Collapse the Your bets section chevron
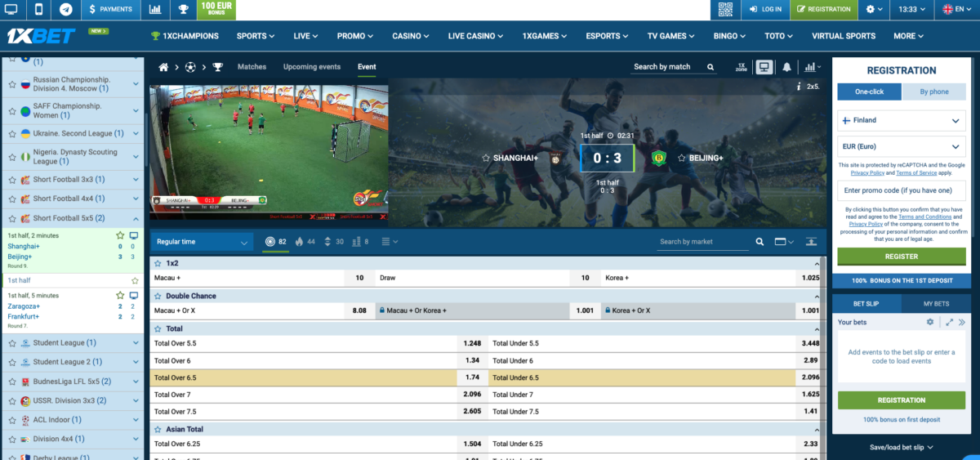Image resolution: width=980 pixels, height=460 pixels. pyautogui.click(x=962, y=322)
